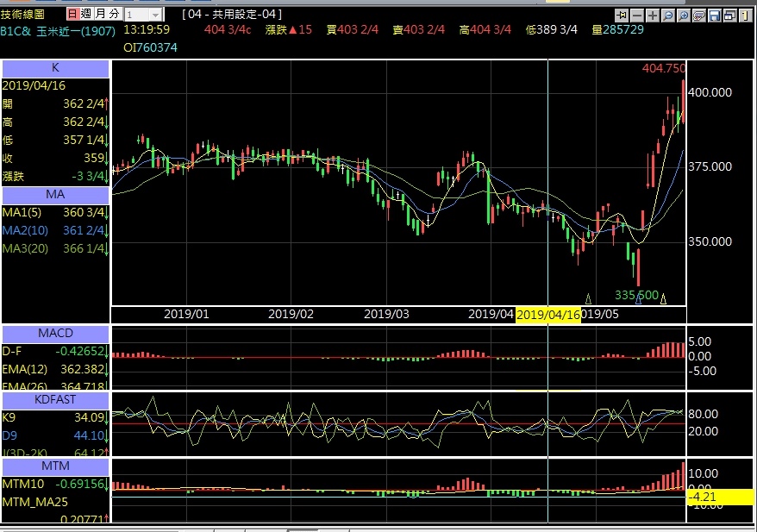
Task: Click the EMA(12) value 362.382
Action: pos(83,369)
